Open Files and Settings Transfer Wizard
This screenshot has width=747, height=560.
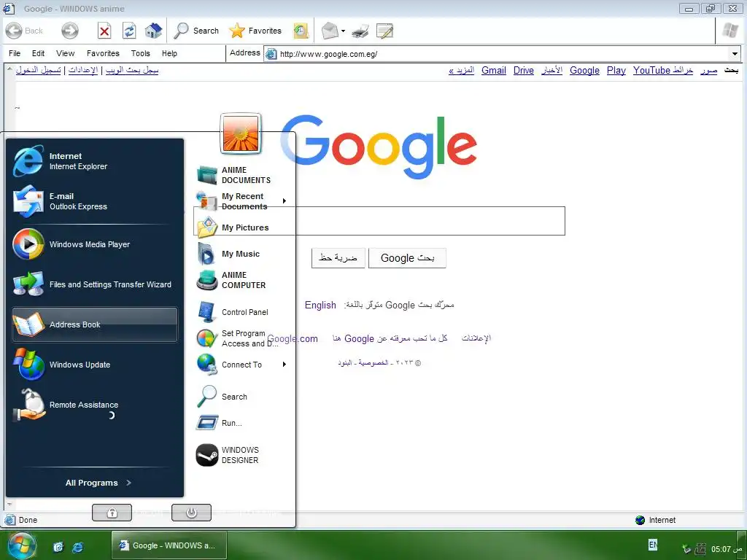click(x=96, y=284)
